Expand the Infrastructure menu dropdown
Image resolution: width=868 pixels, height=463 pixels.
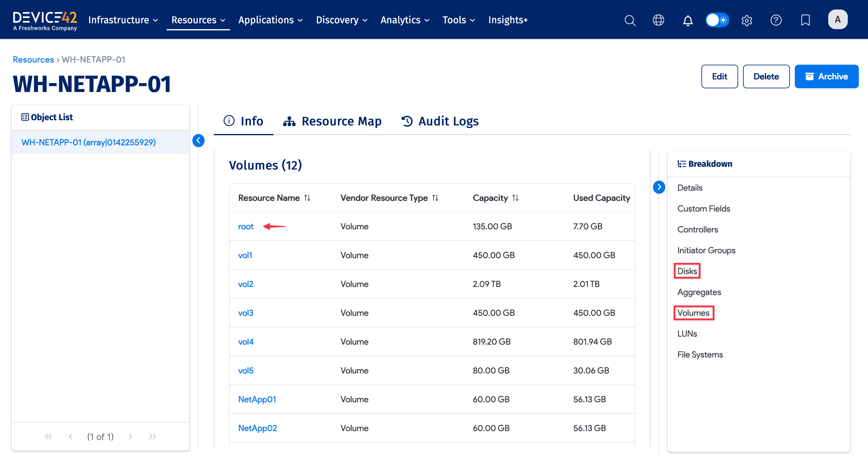(x=123, y=20)
